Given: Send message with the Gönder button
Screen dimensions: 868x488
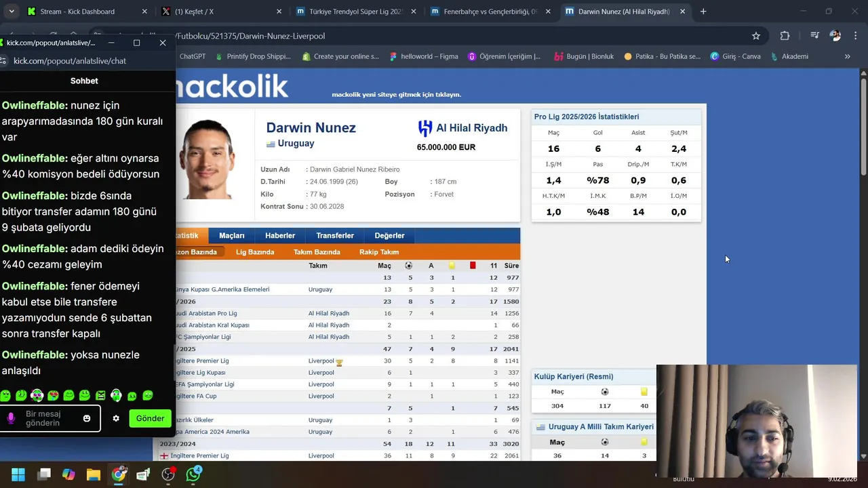Looking at the screenshot, I should pyautogui.click(x=150, y=418).
